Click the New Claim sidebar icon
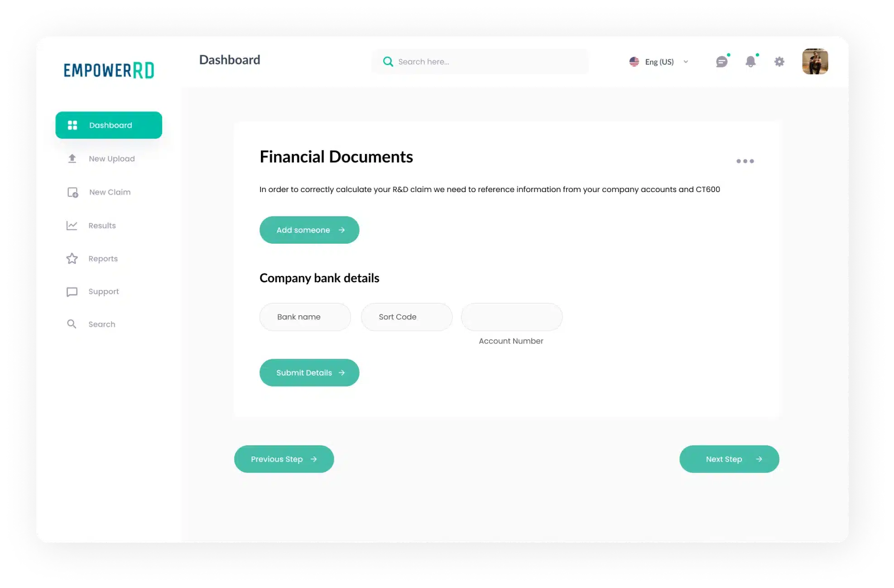Viewport: 894px width, 588px height. pyautogui.click(x=72, y=192)
